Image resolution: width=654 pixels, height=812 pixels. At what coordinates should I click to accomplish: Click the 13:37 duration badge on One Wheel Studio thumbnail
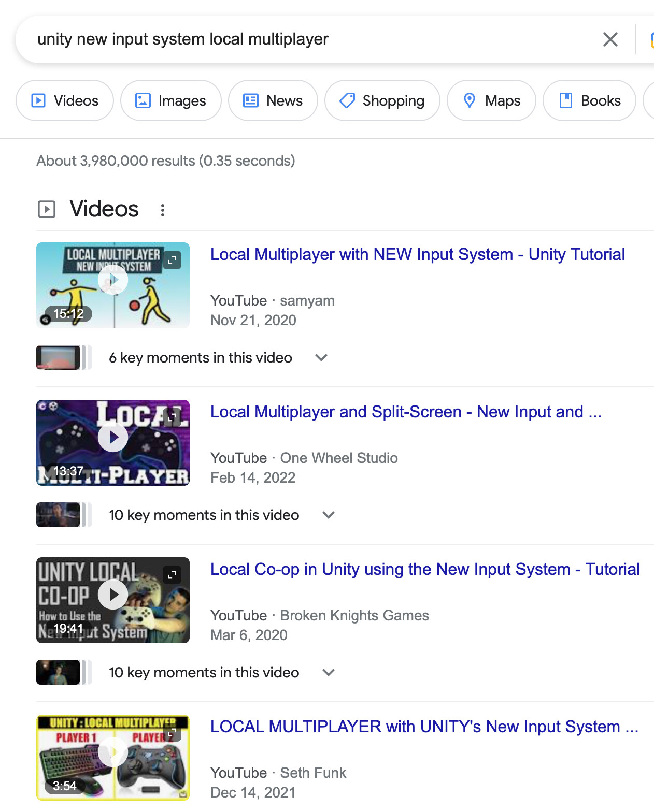coord(68,471)
